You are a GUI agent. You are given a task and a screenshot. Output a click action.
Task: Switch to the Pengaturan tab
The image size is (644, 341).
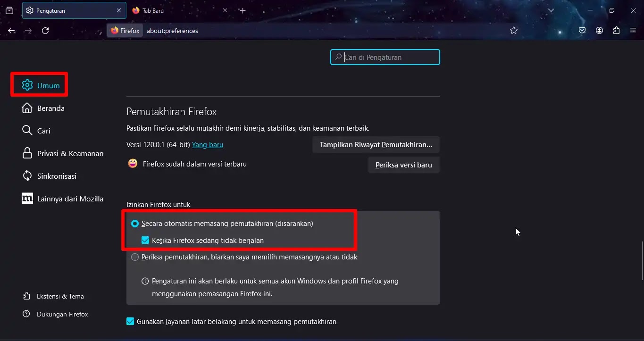(x=74, y=10)
